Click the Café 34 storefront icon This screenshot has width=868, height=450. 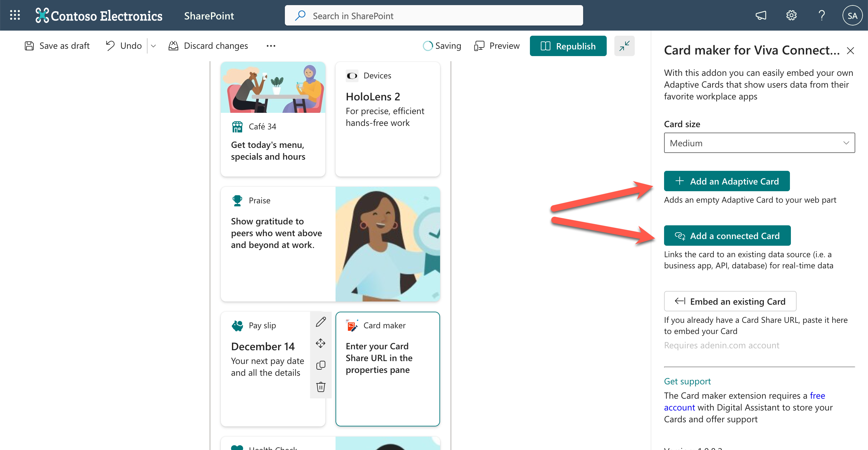pos(237,127)
